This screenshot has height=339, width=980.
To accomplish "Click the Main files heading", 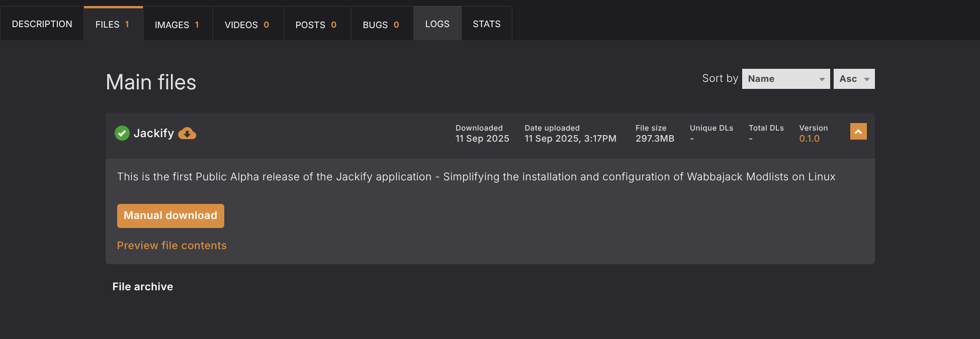I will tap(151, 82).
